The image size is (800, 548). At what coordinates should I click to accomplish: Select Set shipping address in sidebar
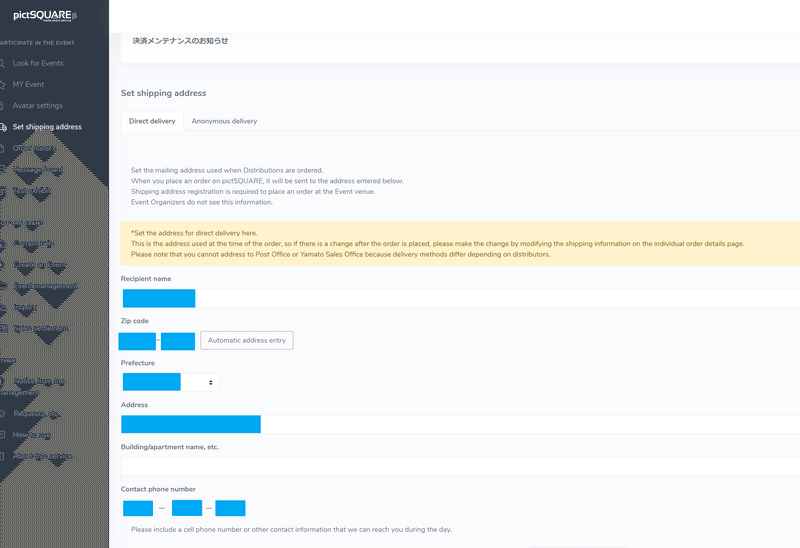47,127
